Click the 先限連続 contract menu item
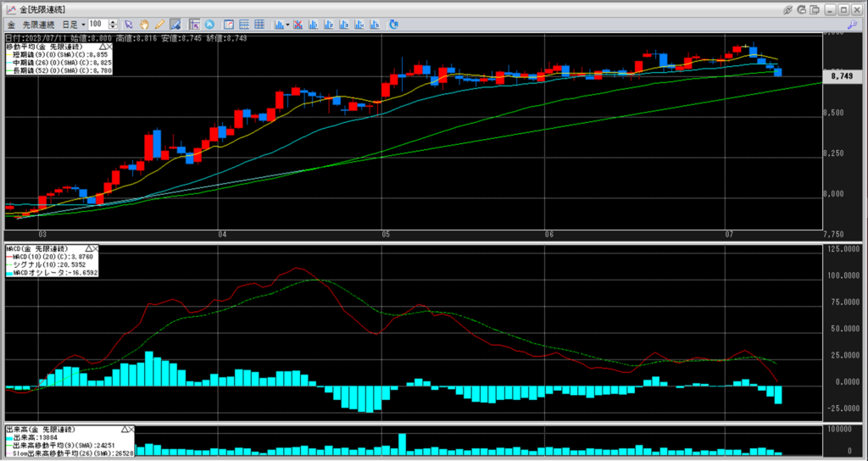868x461 pixels. tap(36, 25)
